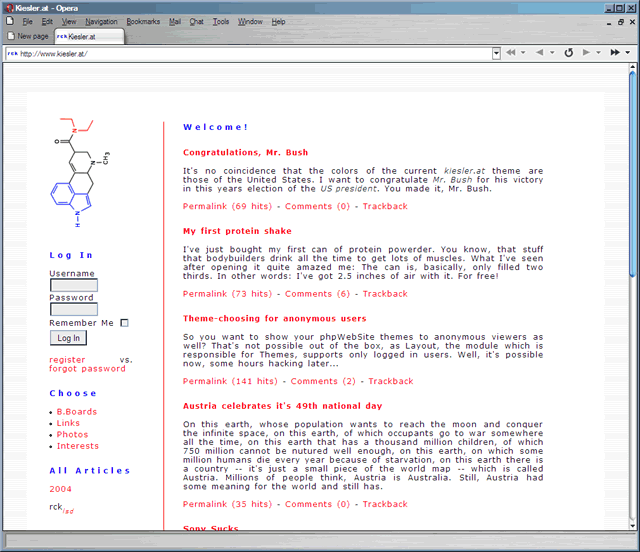Screen dimensions: 640x552
Task: Click the new document icon in menu bar
Action: click(10, 21)
